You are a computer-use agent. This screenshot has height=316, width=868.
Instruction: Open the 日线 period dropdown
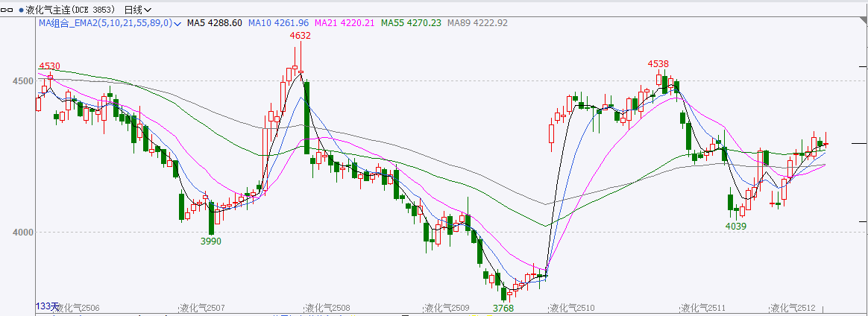[x=137, y=10]
